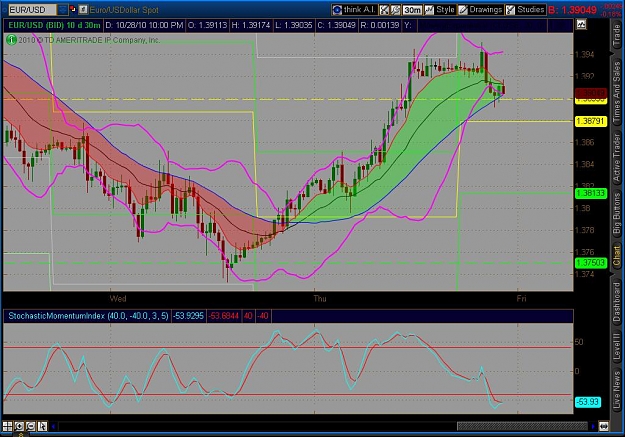625x437 pixels.
Task: Switch to the Dashboard side tab
Action: pyautogui.click(x=617, y=302)
